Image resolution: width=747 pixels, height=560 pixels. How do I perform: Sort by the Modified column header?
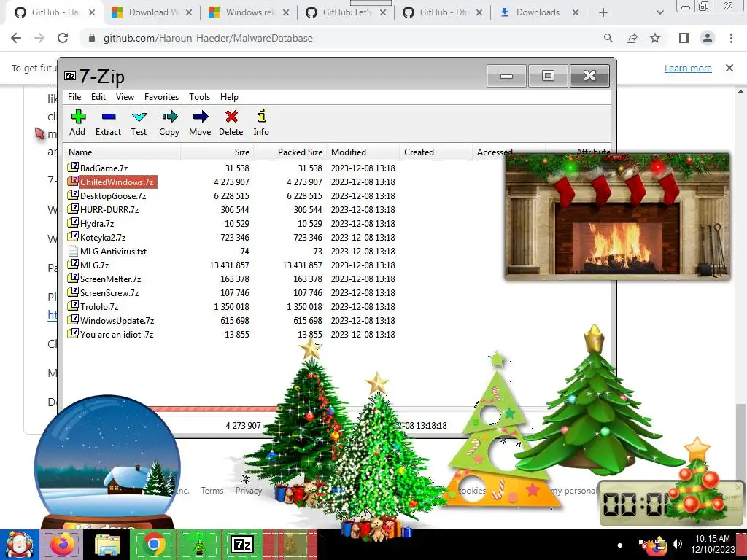pos(363,152)
